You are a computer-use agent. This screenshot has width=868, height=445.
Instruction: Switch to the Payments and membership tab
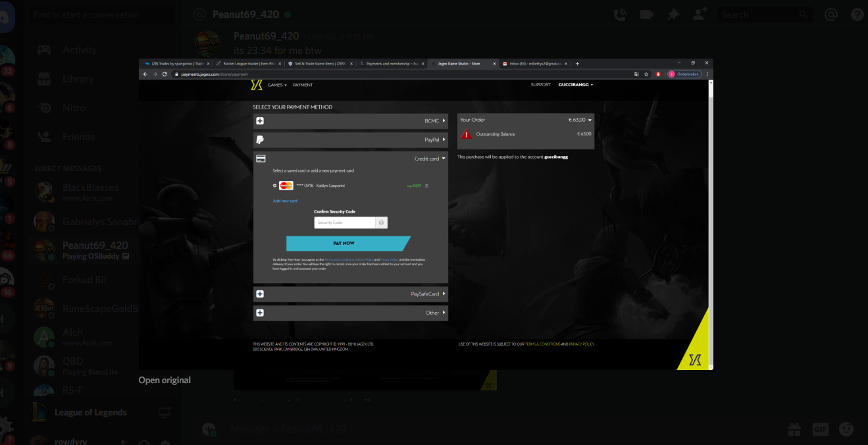(392, 64)
